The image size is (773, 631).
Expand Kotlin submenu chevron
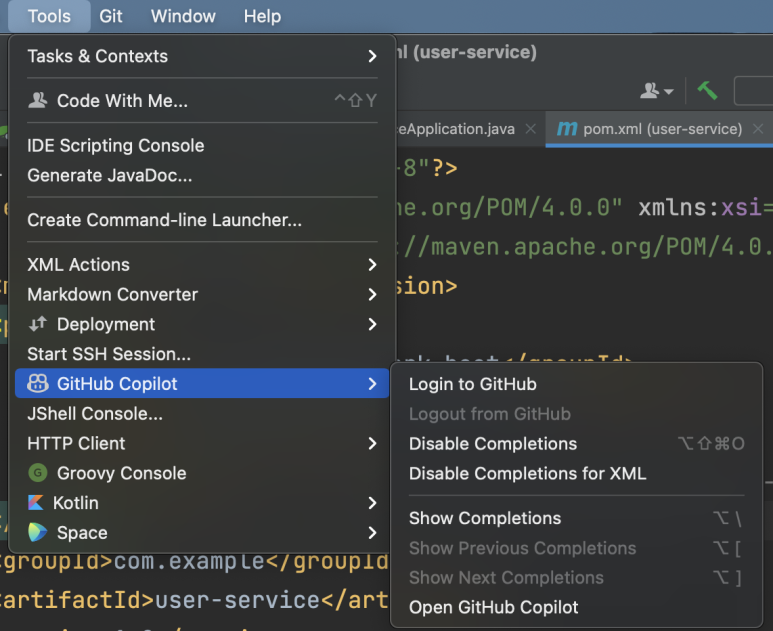[372, 503]
